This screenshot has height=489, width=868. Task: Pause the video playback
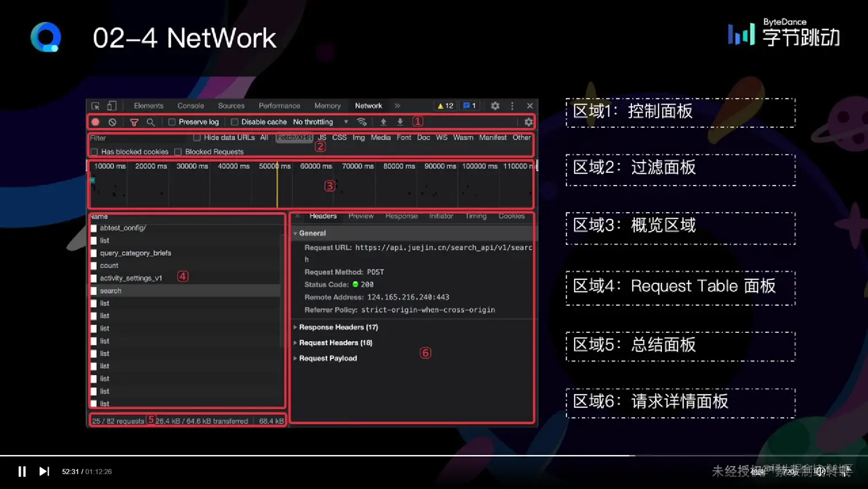(22, 471)
